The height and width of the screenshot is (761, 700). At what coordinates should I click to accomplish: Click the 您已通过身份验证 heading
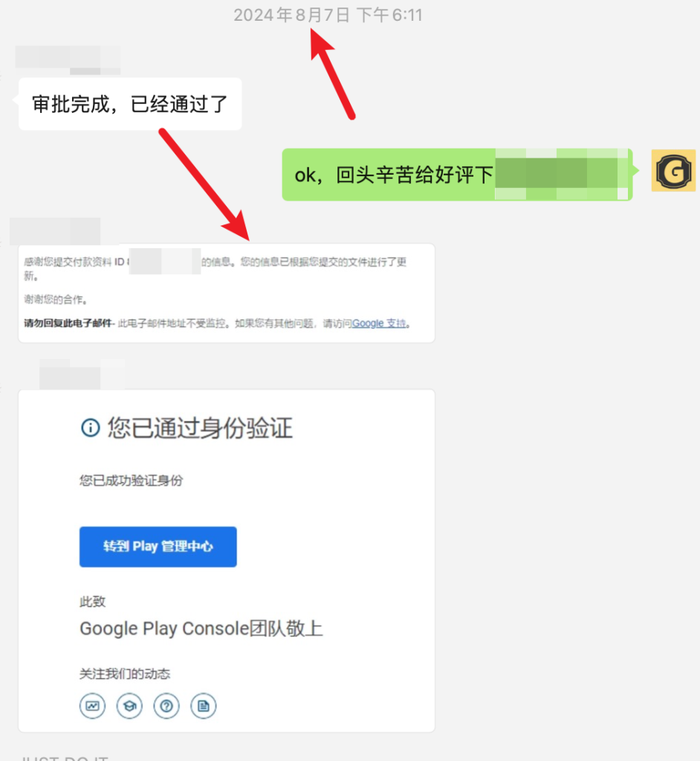200,428
